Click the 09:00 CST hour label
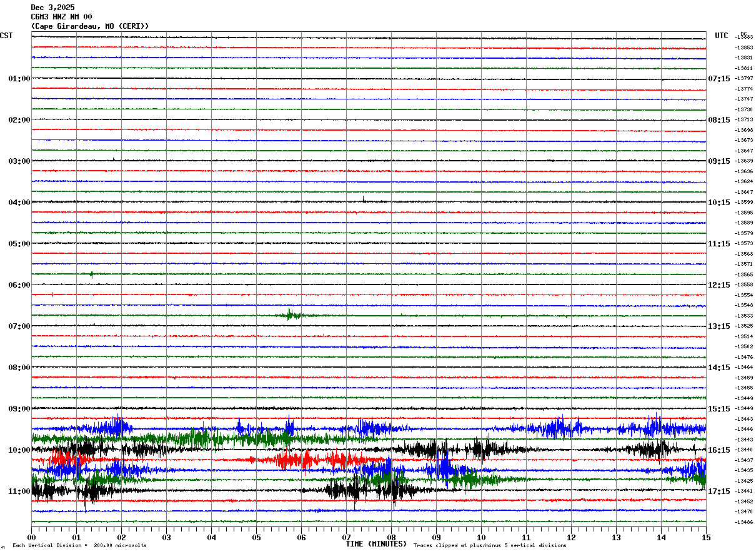Screen dimensions: 756x554 19,409
